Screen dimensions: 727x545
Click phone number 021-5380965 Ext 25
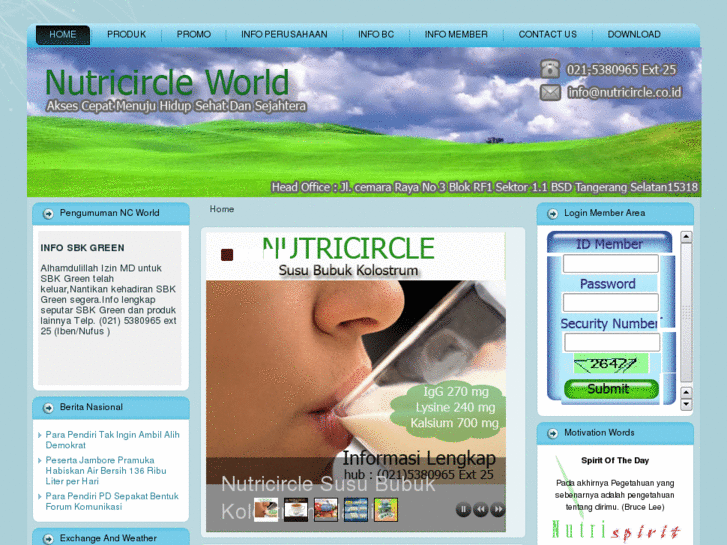click(621, 70)
